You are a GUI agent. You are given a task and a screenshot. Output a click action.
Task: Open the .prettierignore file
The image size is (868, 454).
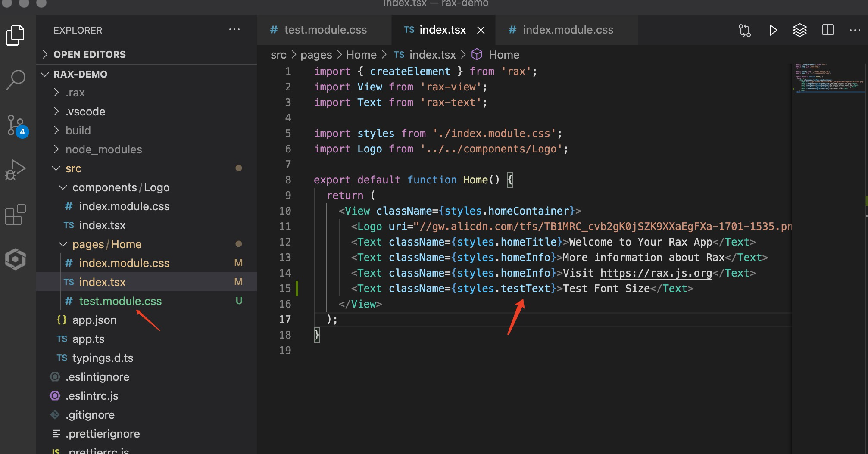click(147, 434)
